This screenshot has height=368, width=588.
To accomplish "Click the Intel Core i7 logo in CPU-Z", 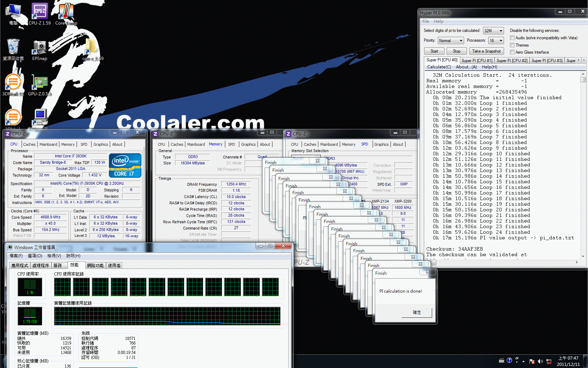I will [x=125, y=165].
